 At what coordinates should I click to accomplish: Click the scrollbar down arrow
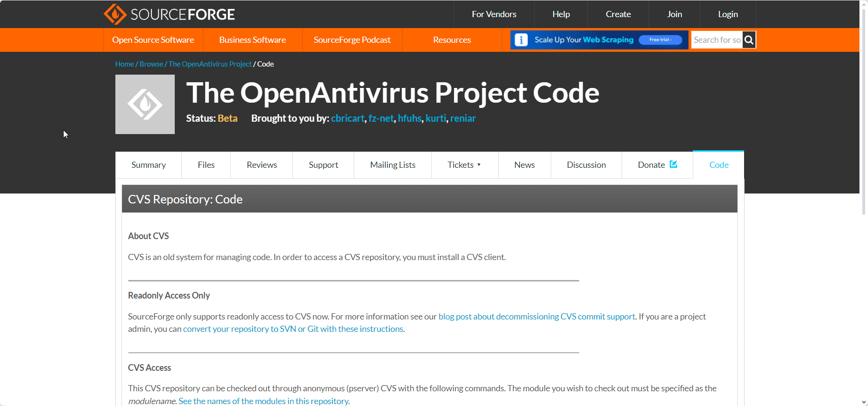tap(864, 402)
